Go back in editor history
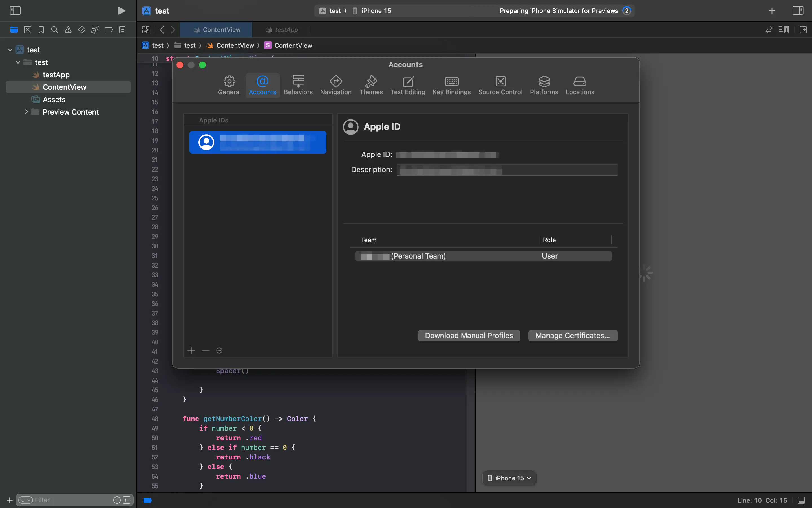 click(x=162, y=30)
